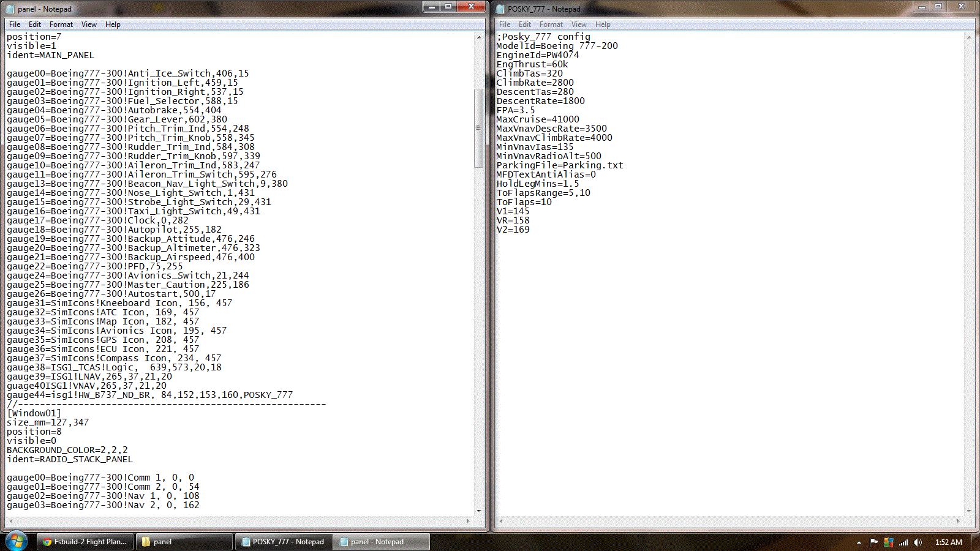Image resolution: width=980 pixels, height=551 pixels.
Task: Click line 'MaxCruise=41000'
Action: [x=538, y=119]
